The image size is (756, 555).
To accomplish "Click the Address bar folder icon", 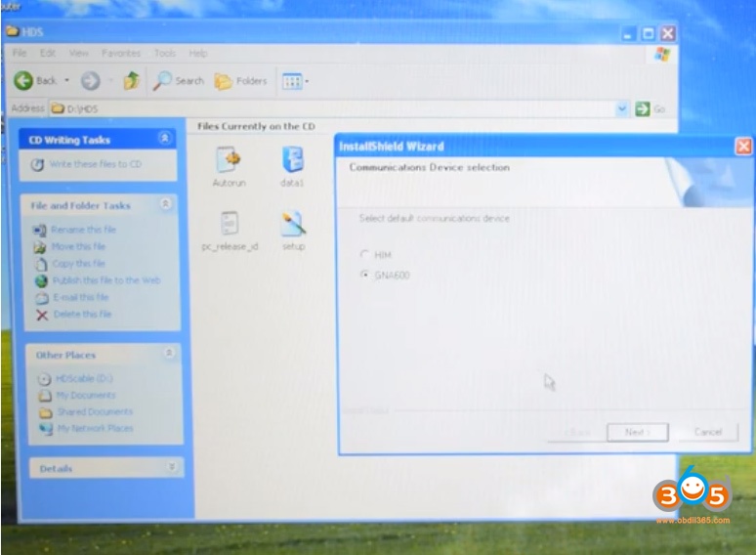I will click(x=58, y=108).
